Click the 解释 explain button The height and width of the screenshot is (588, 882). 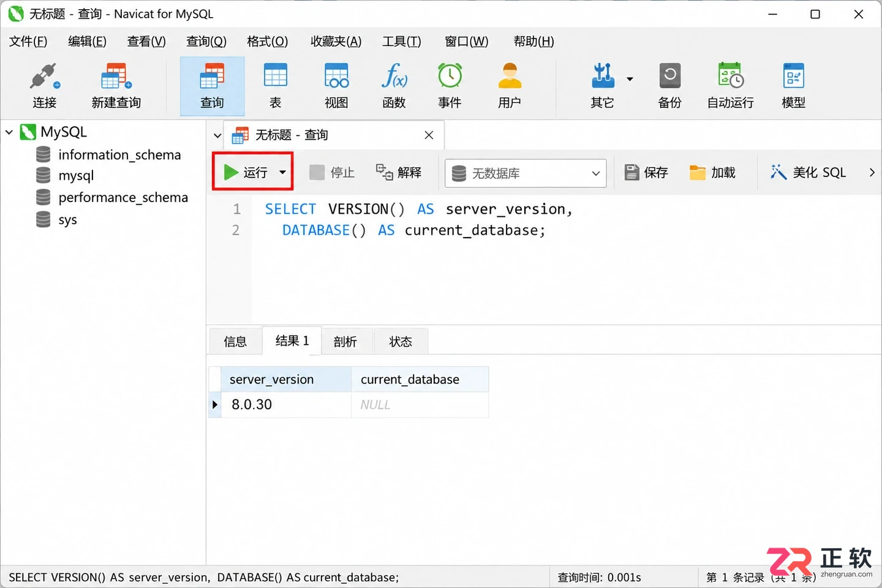coord(399,173)
